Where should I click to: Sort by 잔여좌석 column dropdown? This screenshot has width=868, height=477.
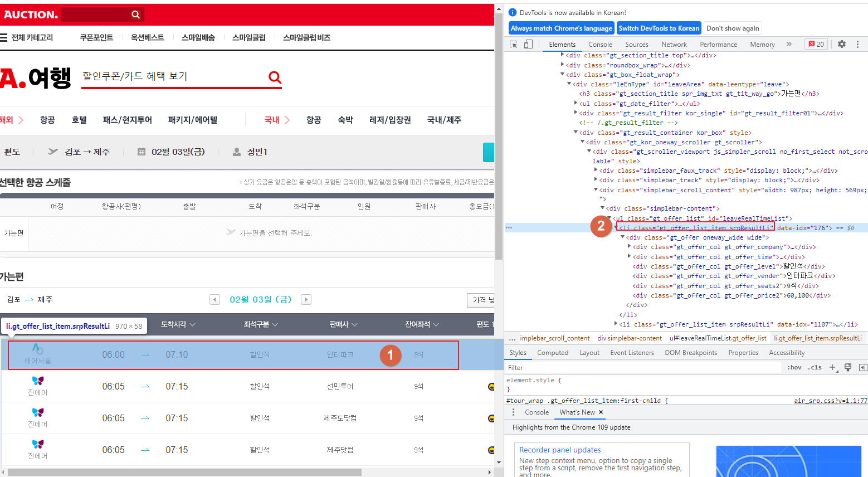point(422,324)
